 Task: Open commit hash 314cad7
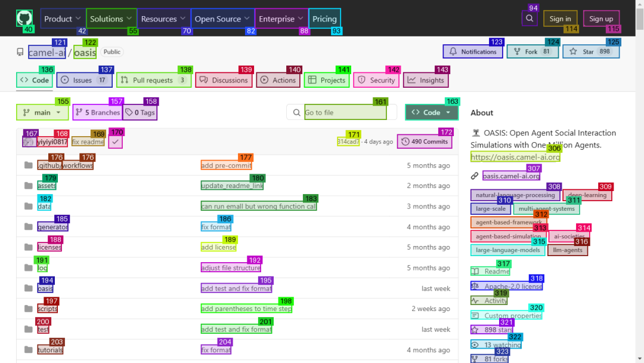click(x=348, y=141)
